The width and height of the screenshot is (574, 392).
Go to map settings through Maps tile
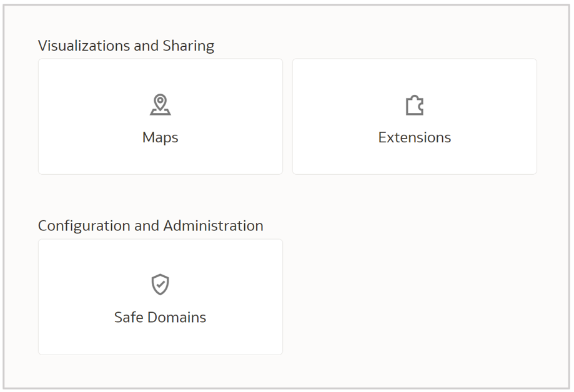click(x=161, y=117)
